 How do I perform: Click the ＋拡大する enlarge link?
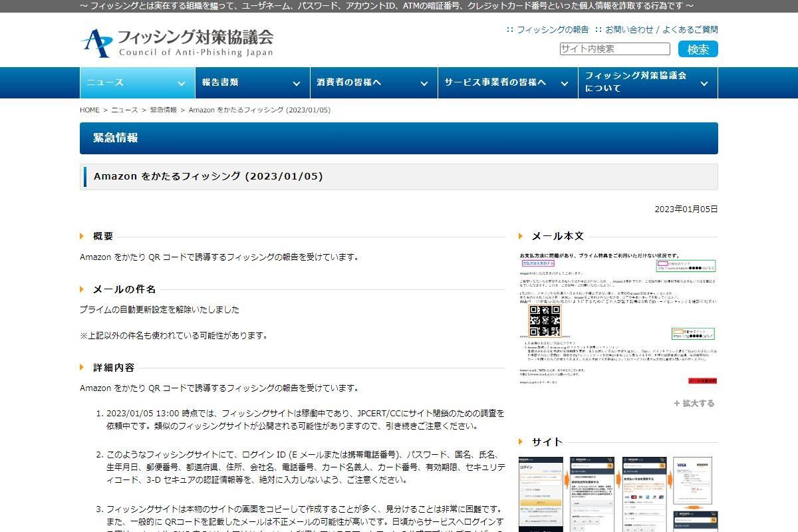694,403
